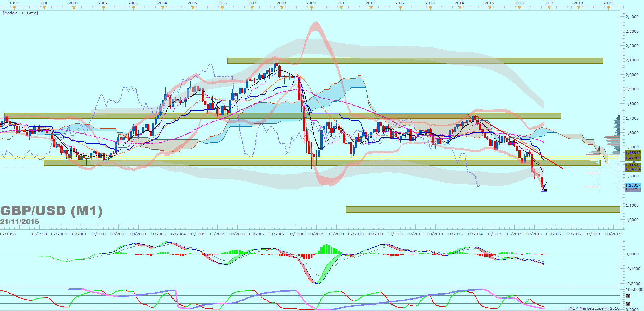Click the orange triangle marker under 2008
Image resolution: width=644 pixels, height=311 pixels.
[282, 8]
